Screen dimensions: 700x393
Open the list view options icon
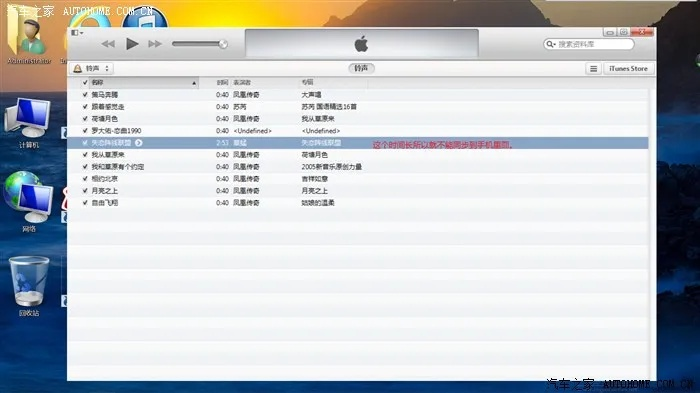593,69
